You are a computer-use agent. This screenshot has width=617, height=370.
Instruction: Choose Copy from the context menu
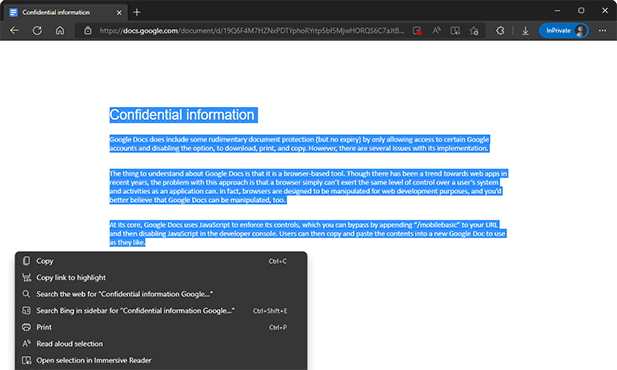(161, 261)
